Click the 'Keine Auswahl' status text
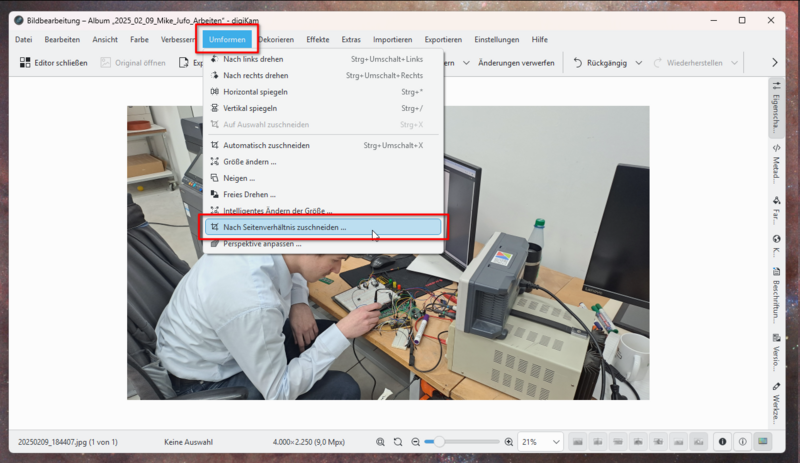The width and height of the screenshot is (800, 463). 188,442
